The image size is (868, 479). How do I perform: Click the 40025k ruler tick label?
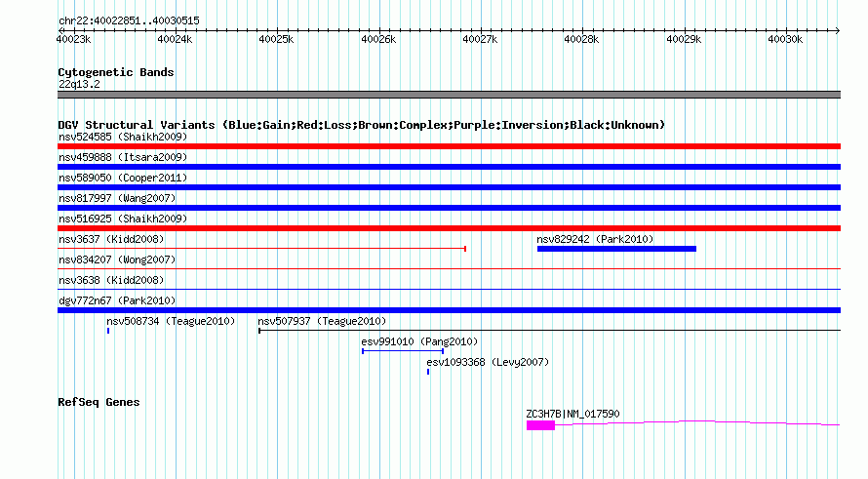(x=276, y=39)
